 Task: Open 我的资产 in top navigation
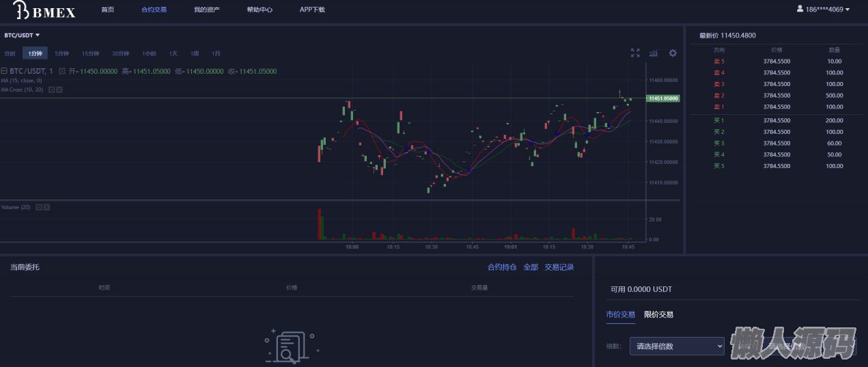pyautogui.click(x=206, y=10)
